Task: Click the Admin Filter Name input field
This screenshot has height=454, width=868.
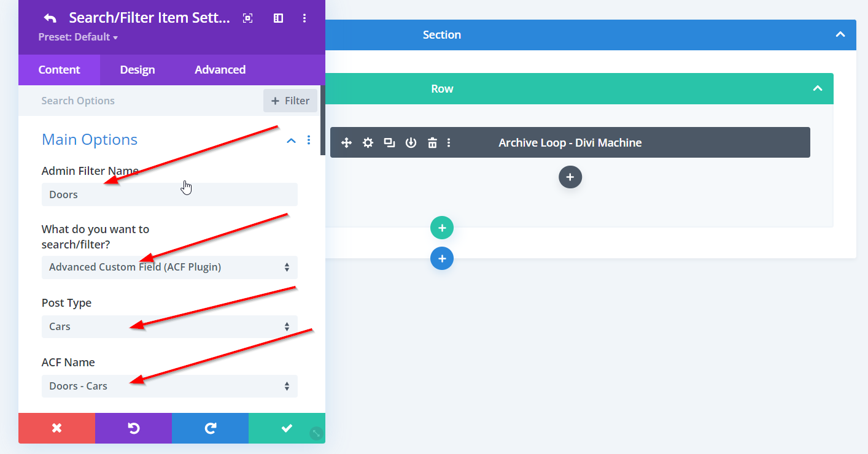Action: click(169, 194)
